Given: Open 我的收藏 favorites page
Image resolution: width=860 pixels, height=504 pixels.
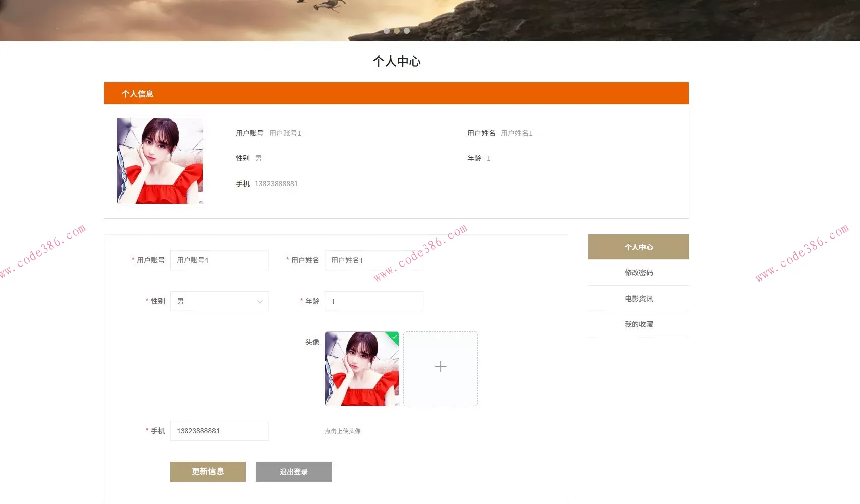Looking at the screenshot, I should point(638,324).
